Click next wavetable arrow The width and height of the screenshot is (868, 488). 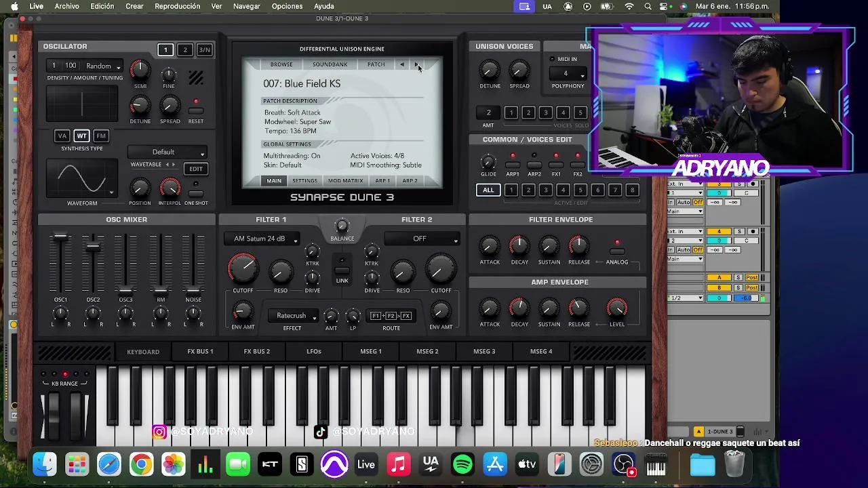(174, 165)
